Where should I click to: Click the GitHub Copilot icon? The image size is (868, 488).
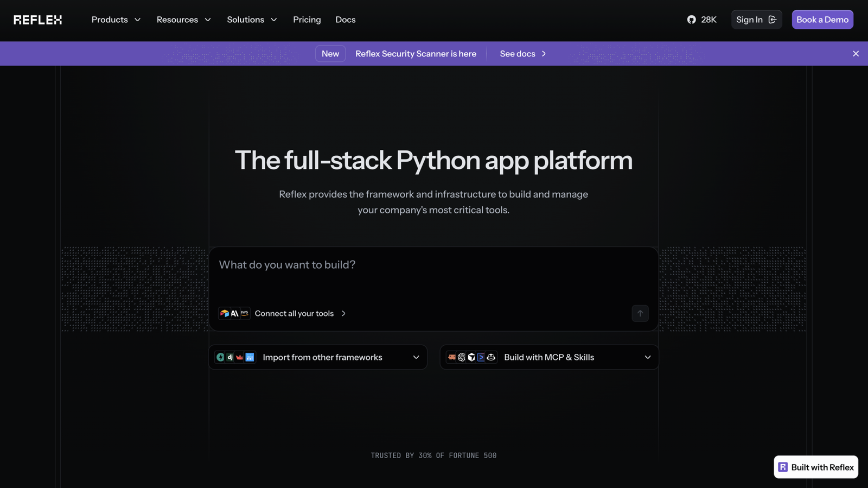(491, 357)
